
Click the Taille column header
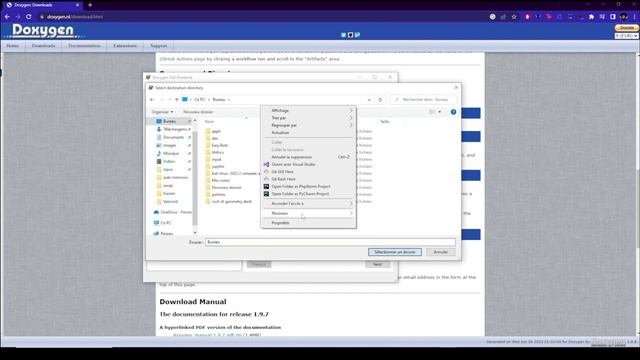pos(384,122)
